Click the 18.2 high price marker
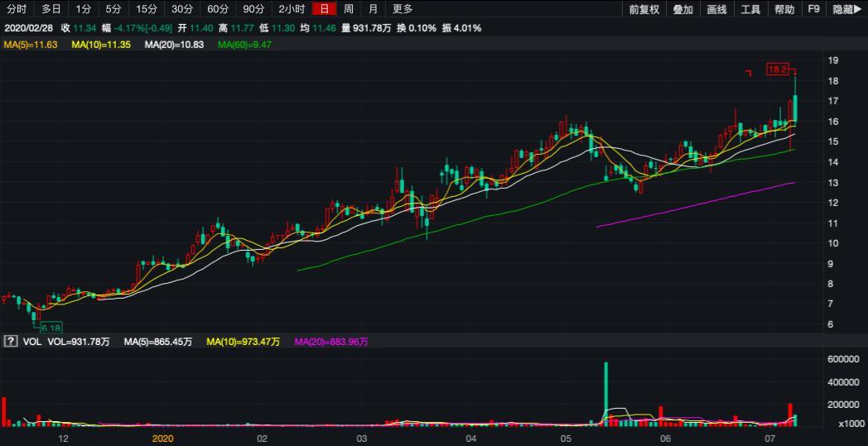This screenshot has height=446, width=868. pos(777,70)
